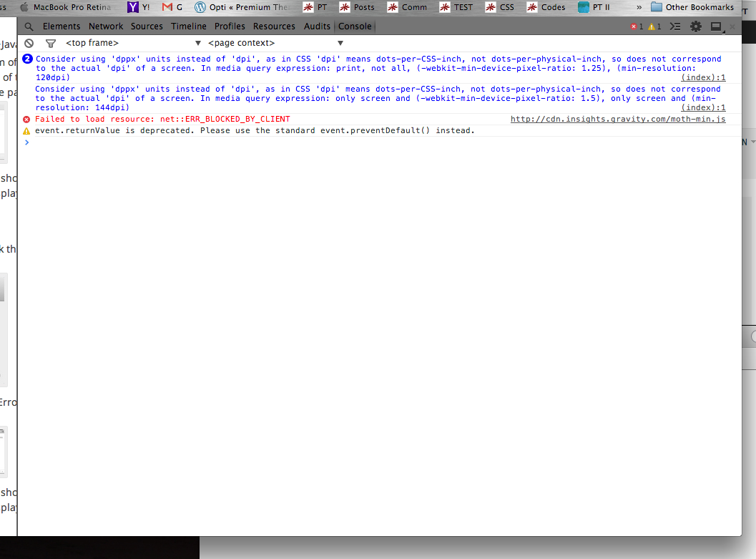Click the yellow warning count indicator
Screen dimensions: 756x559
[654, 26]
